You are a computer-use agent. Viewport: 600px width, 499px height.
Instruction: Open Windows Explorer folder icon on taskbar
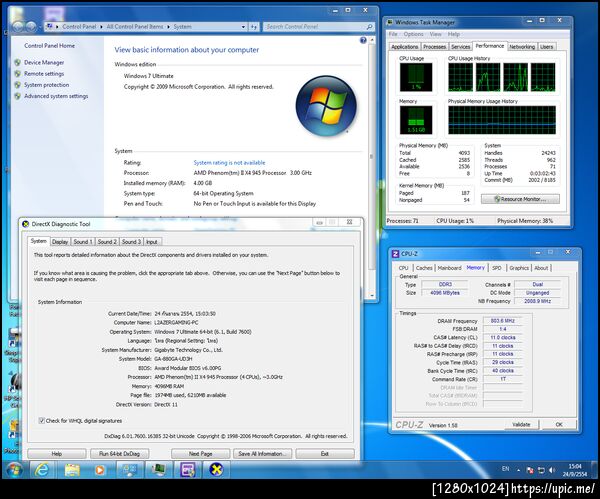pyautogui.click(x=72, y=470)
